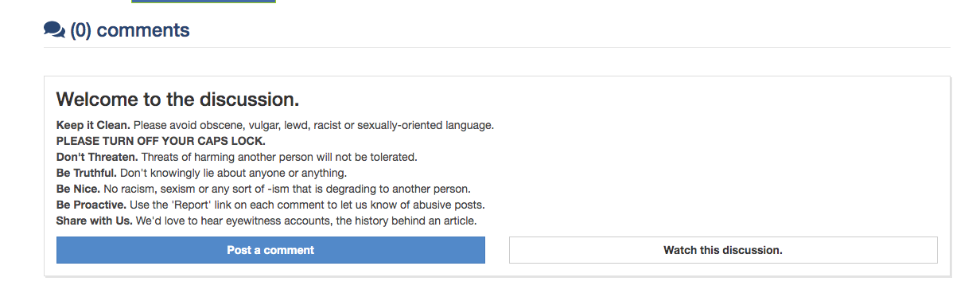Click the blue bar at the page top

(204, 2)
